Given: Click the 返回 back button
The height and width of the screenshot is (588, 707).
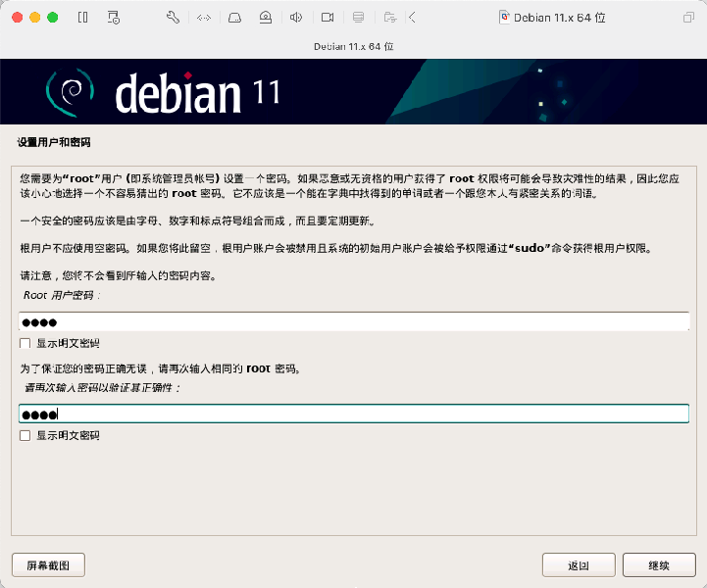Looking at the screenshot, I should pos(579,565).
